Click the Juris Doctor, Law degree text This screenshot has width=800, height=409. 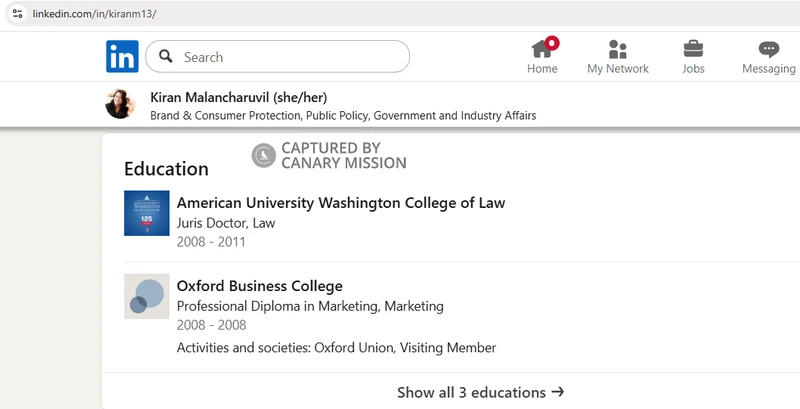point(226,223)
